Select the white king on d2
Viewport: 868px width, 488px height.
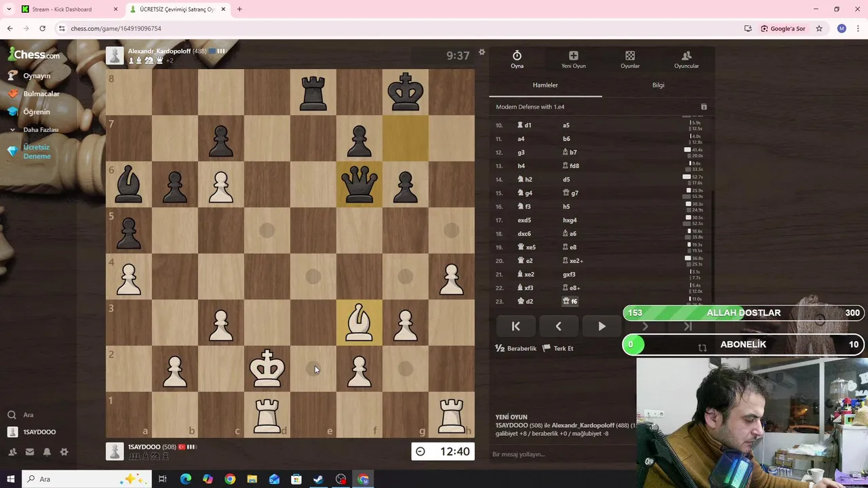[x=267, y=369]
